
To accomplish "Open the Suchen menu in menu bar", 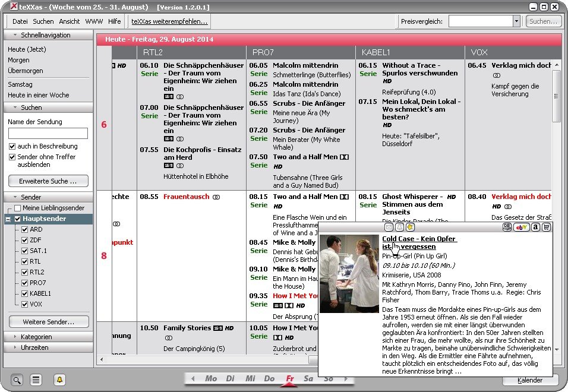I will (43, 21).
